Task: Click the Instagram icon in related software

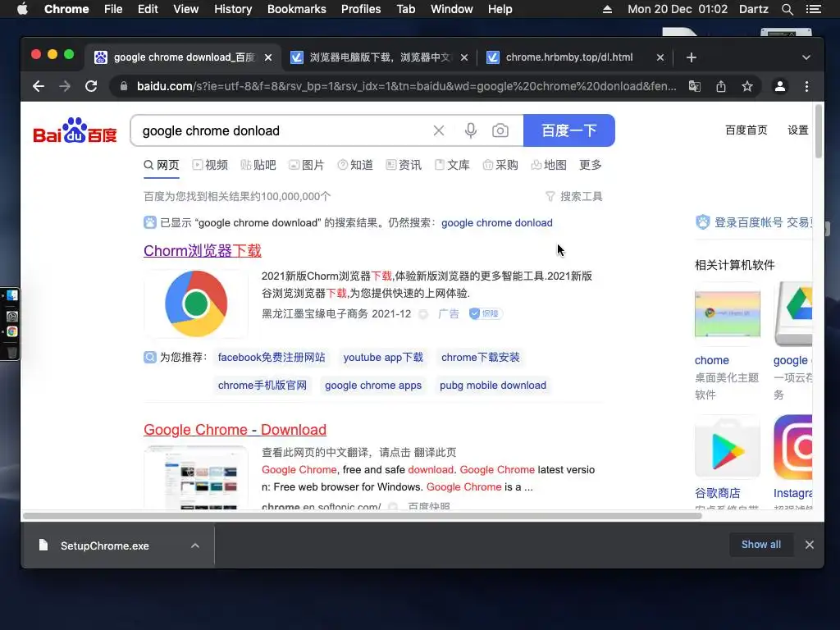Action: click(794, 447)
